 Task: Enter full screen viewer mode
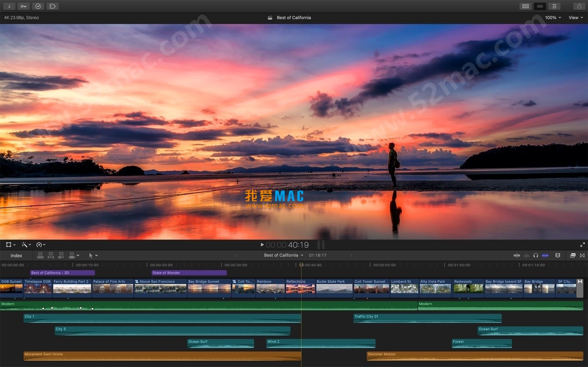pyautogui.click(x=582, y=245)
